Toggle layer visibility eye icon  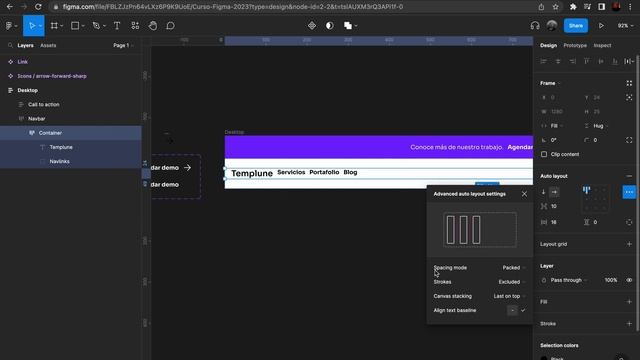[629, 280]
